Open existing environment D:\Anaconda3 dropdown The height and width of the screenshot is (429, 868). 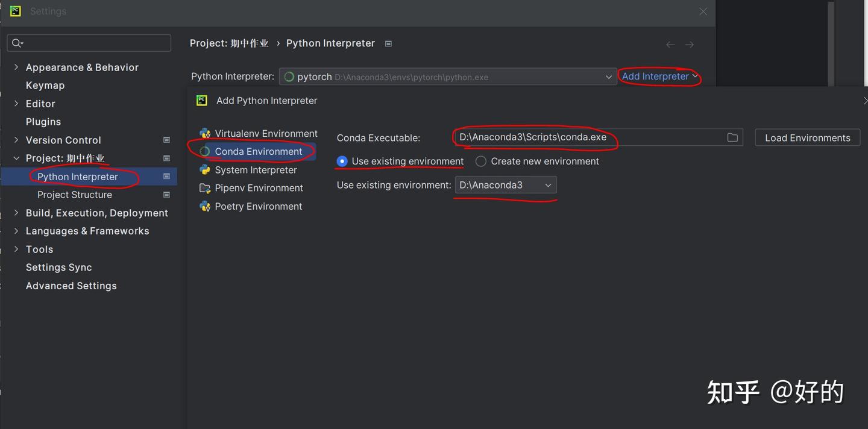pos(506,185)
